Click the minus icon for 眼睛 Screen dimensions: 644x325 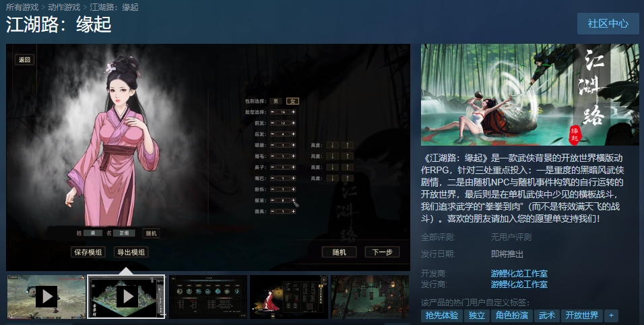(x=272, y=145)
